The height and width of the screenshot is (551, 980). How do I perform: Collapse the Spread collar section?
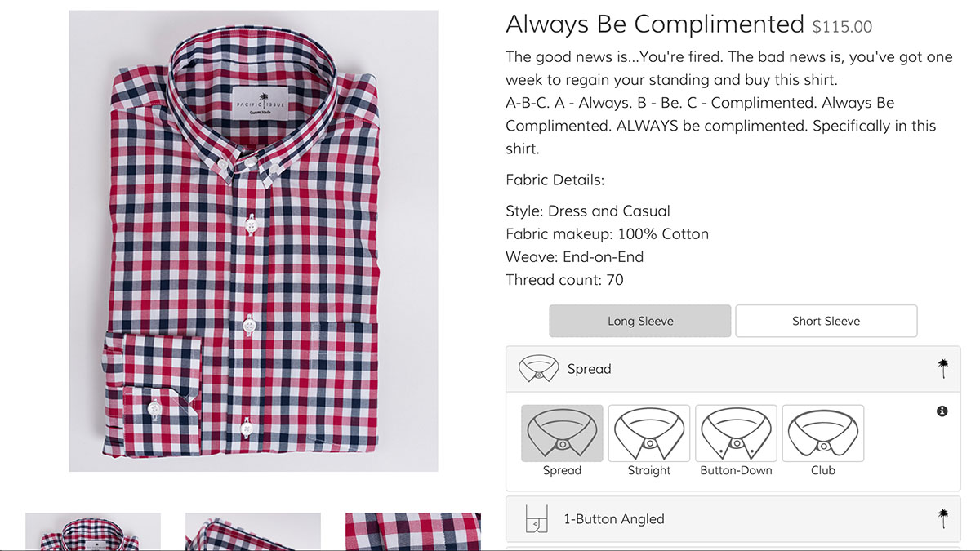[x=733, y=369]
